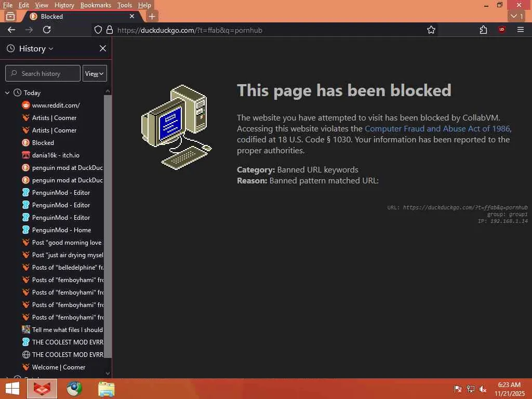Open the Windows Start button
This screenshot has height=399, width=532.
pyautogui.click(x=12, y=389)
